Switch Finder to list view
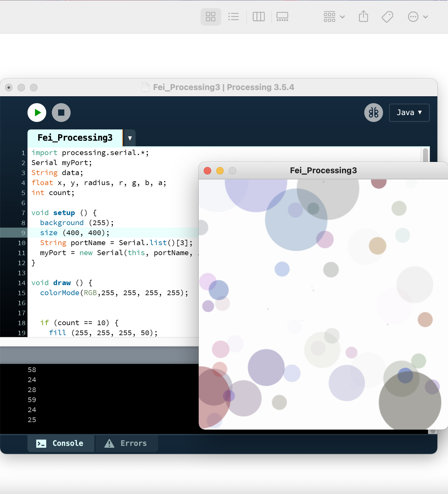The height and width of the screenshot is (494, 448). tap(233, 17)
